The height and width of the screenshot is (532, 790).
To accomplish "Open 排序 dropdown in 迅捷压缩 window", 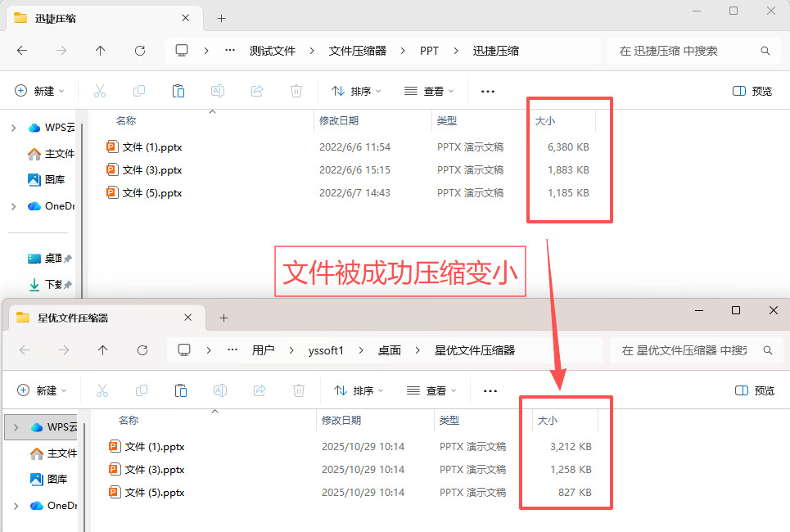I will [x=356, y=91].
